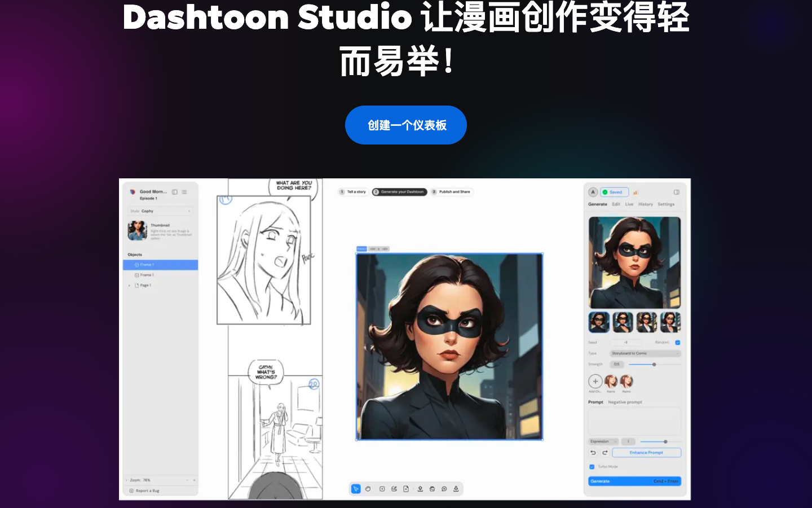Select the first character avatar beside Add

(x=611, y=381)
